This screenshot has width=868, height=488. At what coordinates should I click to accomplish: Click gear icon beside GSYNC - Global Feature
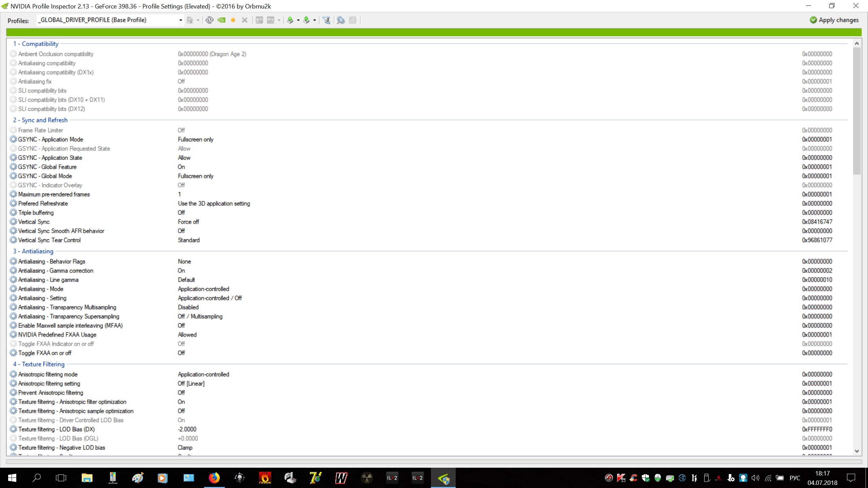pyautogui.click(x=13, y=167)
